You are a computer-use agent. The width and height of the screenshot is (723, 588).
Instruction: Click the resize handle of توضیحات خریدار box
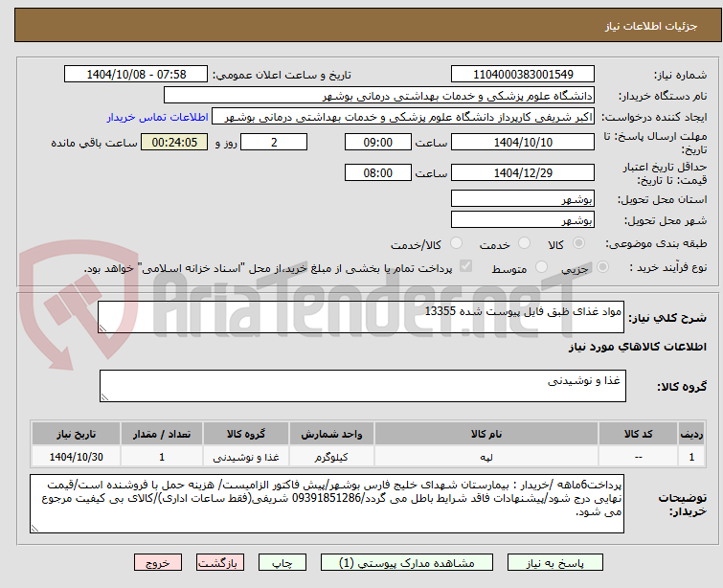pyautogui.click(x=35, y=528)
